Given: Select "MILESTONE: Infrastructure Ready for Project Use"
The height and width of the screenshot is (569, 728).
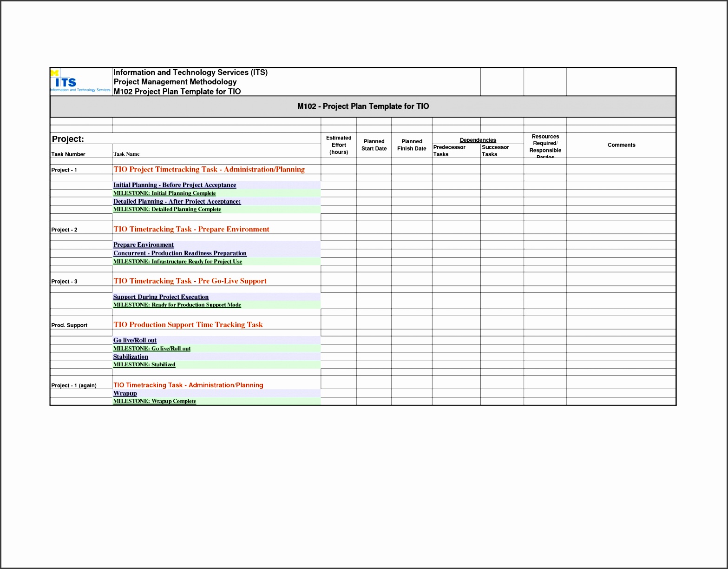Looking at the screenshot, I should [177, 261].
